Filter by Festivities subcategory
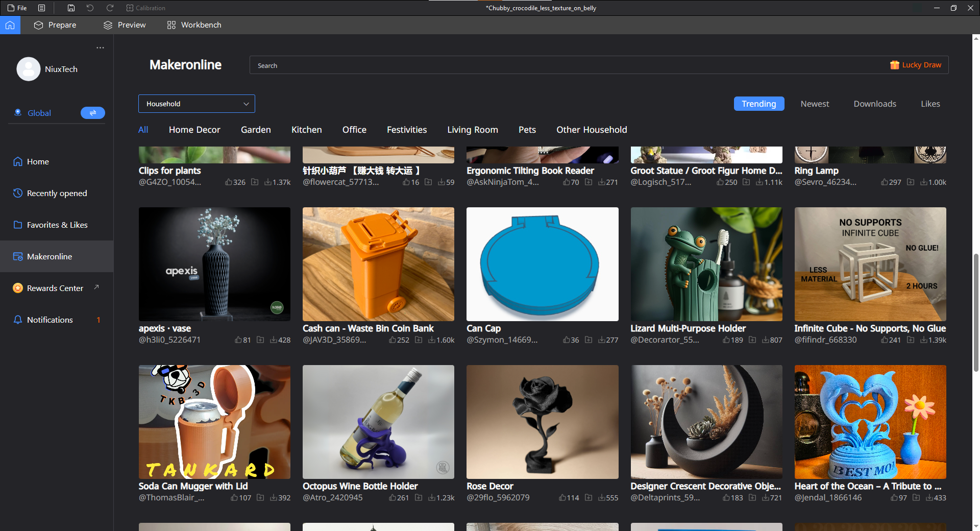 [x=407, y=130]
